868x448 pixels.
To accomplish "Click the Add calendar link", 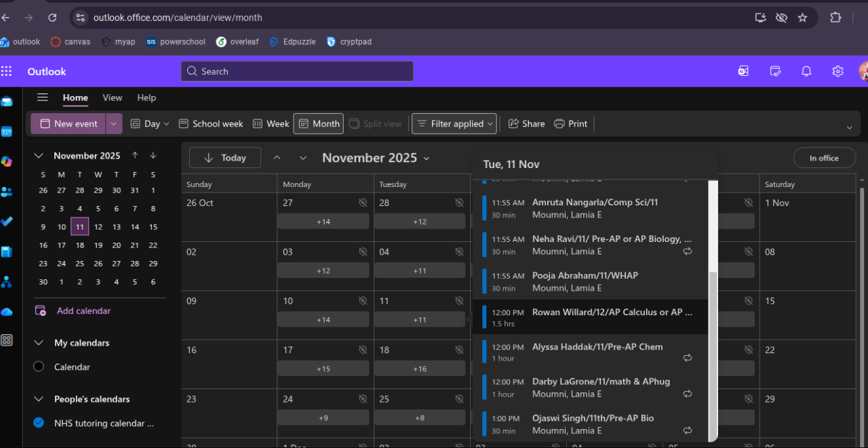I will coord(83,310).
